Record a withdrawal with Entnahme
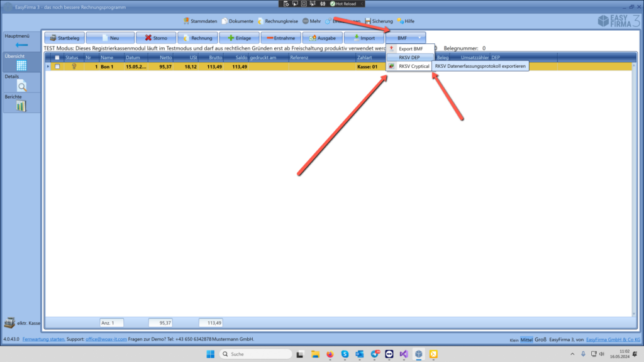This screenshot has width=644, height=362. [281, 38]
